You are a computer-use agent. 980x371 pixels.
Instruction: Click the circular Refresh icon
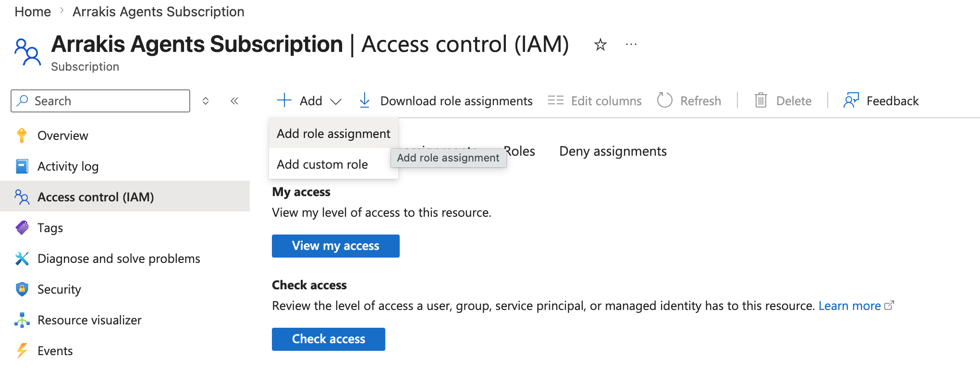pos(665,100)
